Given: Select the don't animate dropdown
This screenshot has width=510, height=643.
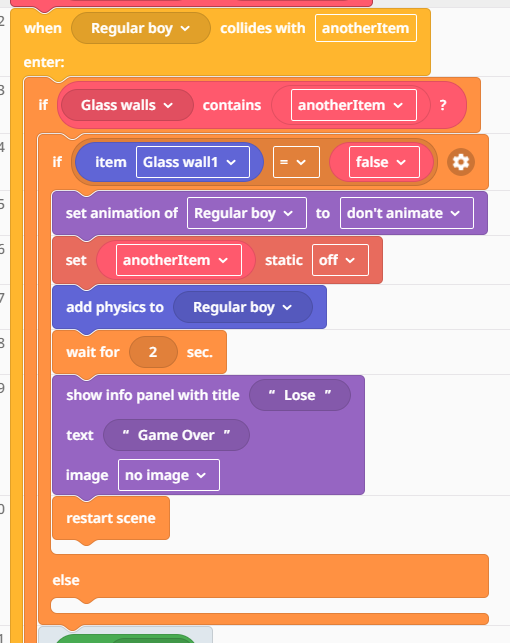Looking at the screenshot, I should point(407,213).
